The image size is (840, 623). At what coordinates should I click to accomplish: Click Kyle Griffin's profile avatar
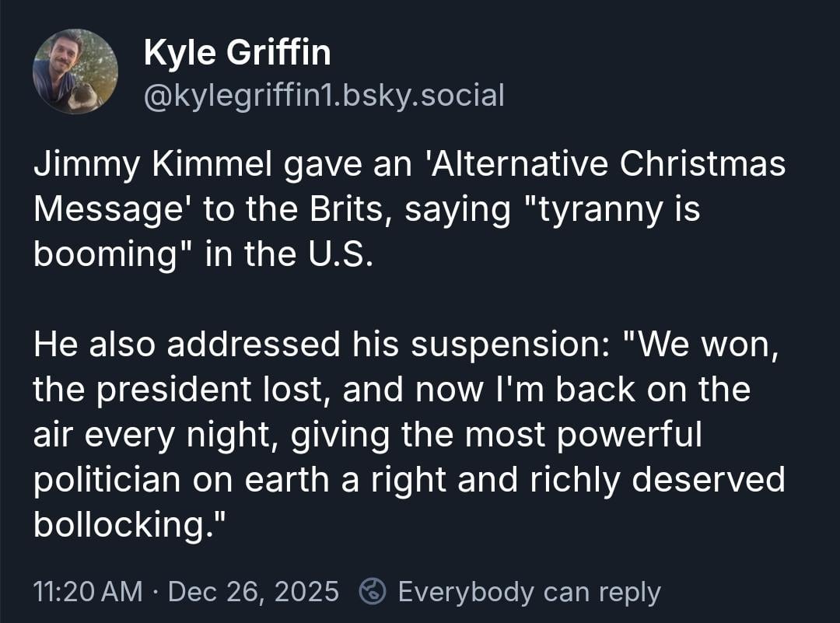tap(75, 72)
